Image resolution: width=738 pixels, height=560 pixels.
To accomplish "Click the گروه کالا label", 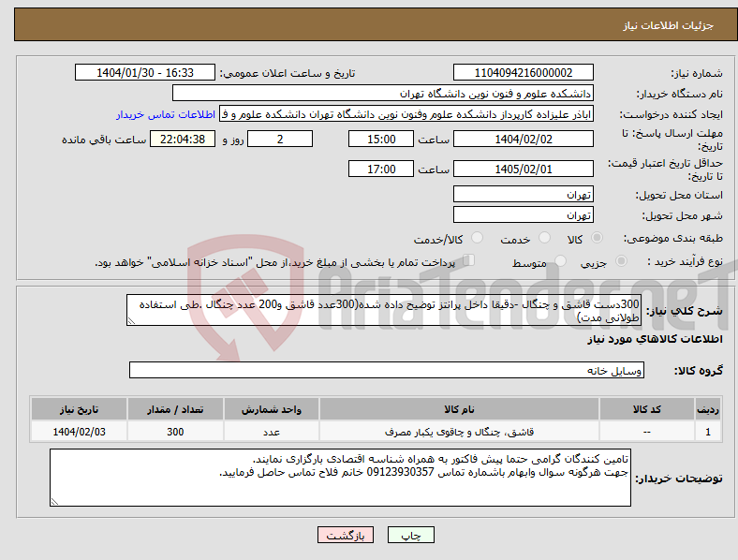I will click(x=699, y=371).
